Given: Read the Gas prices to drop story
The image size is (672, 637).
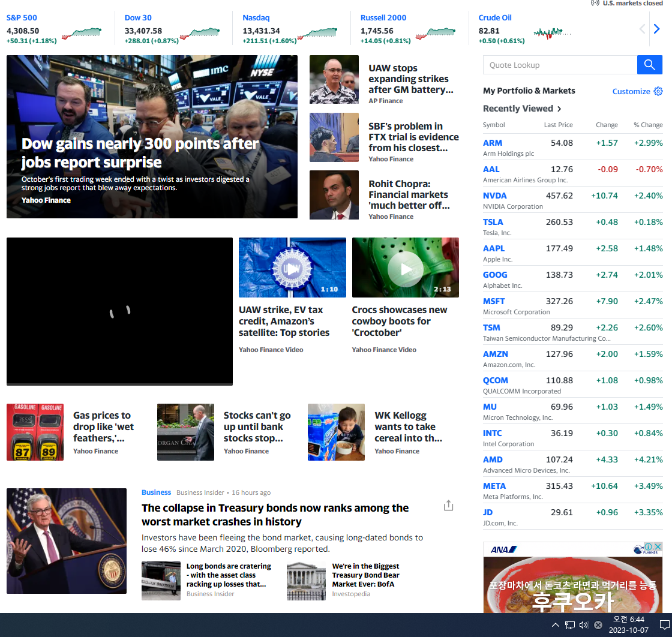Looking at the screenshot, I should tap(103, 426).
